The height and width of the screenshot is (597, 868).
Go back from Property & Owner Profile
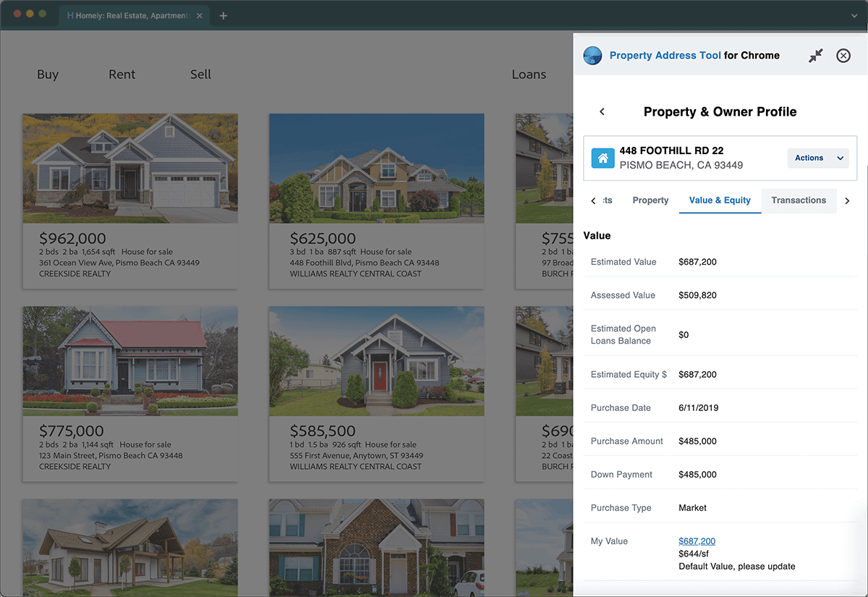[602, 111]
